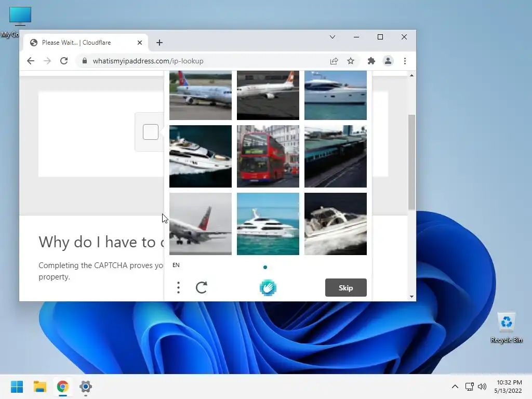
Task: Select the airplane taking off tile
Action: coord(201,224)
